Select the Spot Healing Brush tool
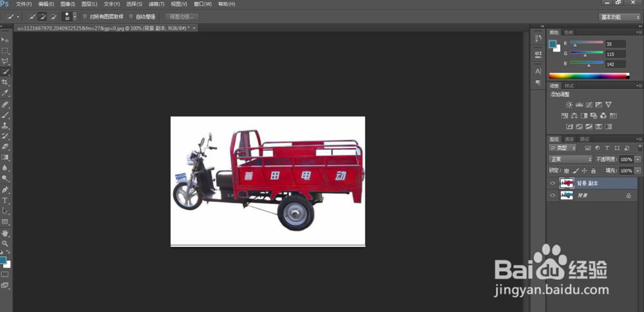The height and width of the screenshot is (312, 644). (5, 105)
